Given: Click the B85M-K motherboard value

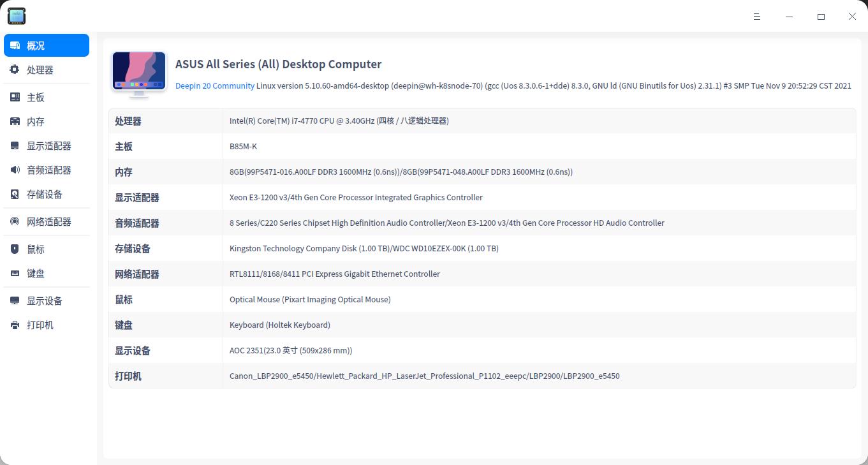Looking at the screenshot, I should click(x=243, y=146).
